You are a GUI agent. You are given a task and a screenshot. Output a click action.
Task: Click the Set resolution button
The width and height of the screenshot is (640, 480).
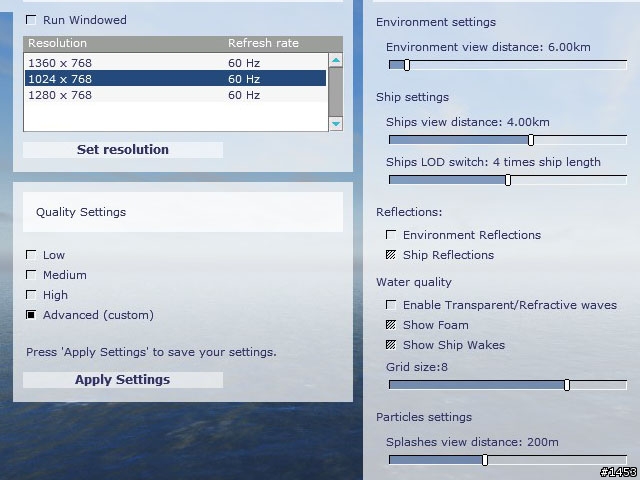coord(123,150)
